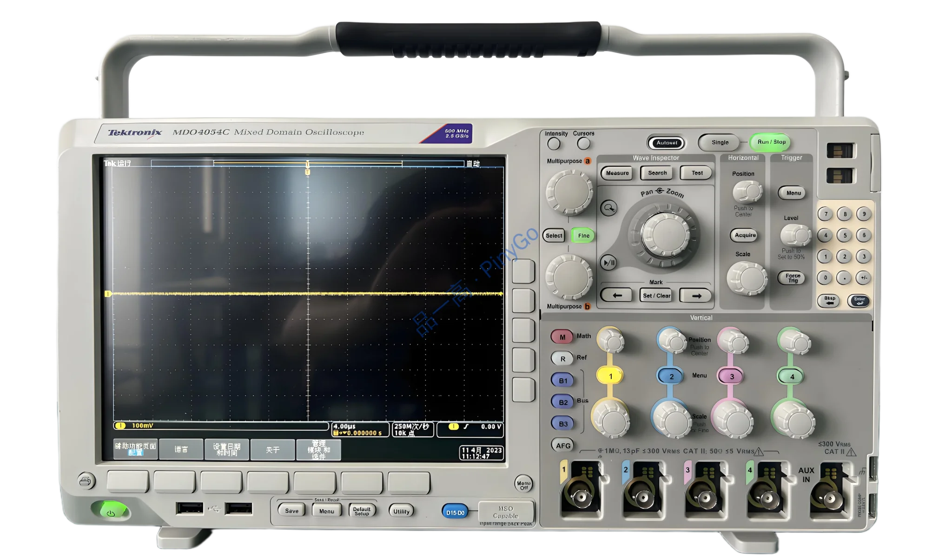
Task: Open the 管理模块和选件 menu item
Action: click(x=318, y=449)
